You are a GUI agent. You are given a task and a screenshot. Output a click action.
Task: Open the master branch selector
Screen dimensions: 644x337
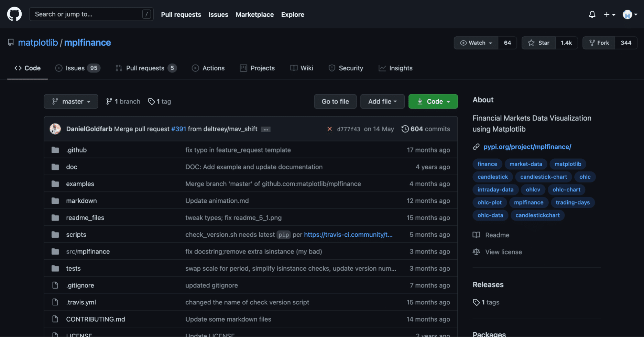71,101
